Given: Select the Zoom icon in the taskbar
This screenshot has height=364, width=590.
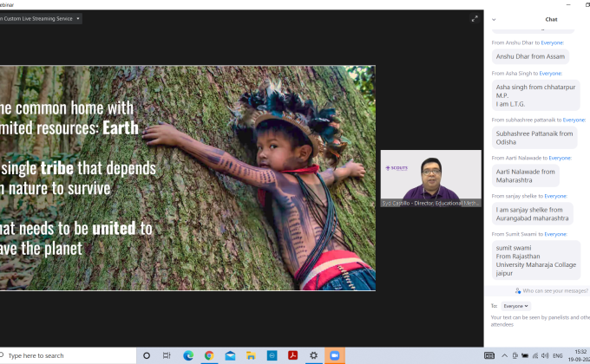Looking at the screenshot, I should point(333,355).
